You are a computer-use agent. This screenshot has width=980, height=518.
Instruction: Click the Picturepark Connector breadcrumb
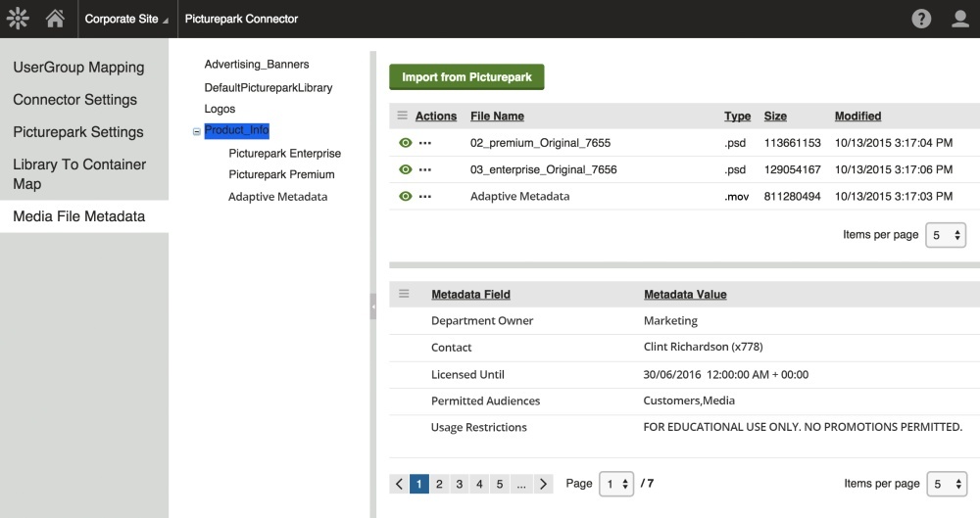click(241, 19)
